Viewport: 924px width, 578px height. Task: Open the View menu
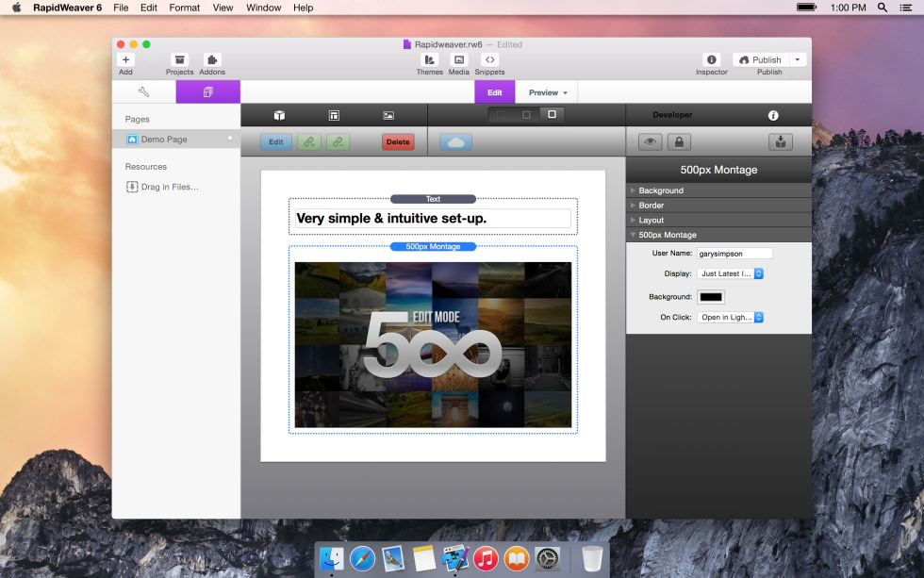click(223, 8)
